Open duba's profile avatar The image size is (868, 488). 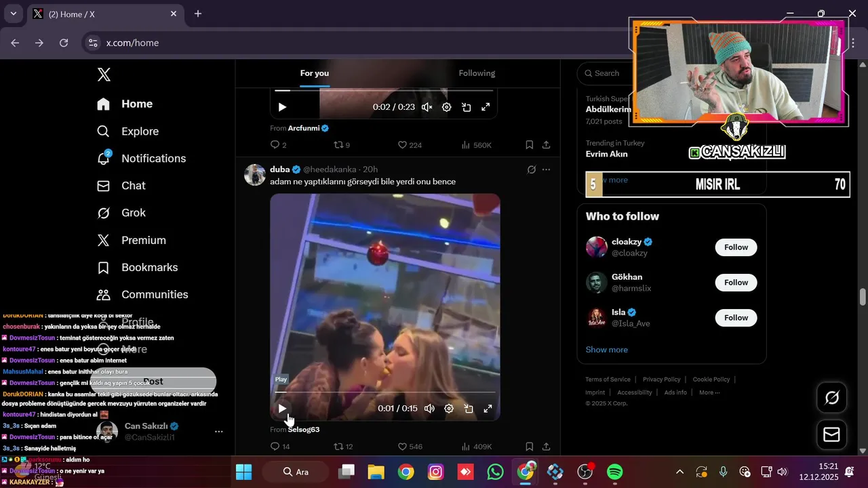(x=255, y=174)
